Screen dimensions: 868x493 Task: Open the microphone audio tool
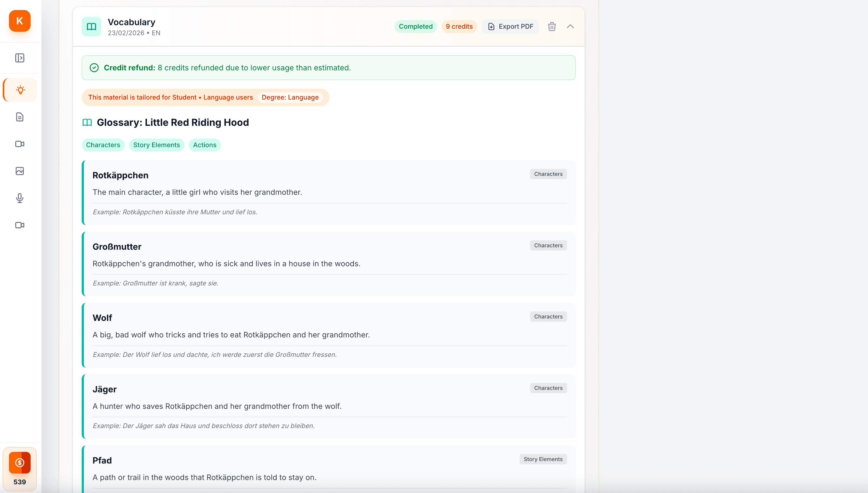tap(19, 198)
